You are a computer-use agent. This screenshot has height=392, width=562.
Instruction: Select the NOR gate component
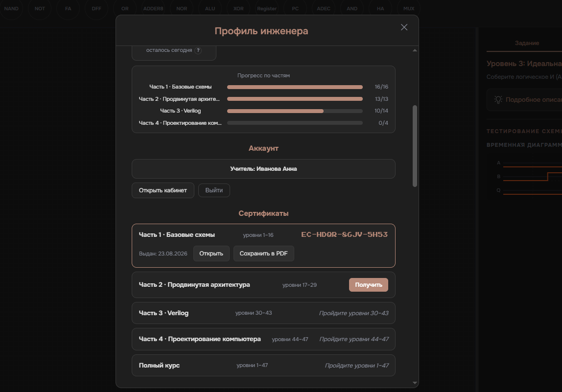(182, 9)
